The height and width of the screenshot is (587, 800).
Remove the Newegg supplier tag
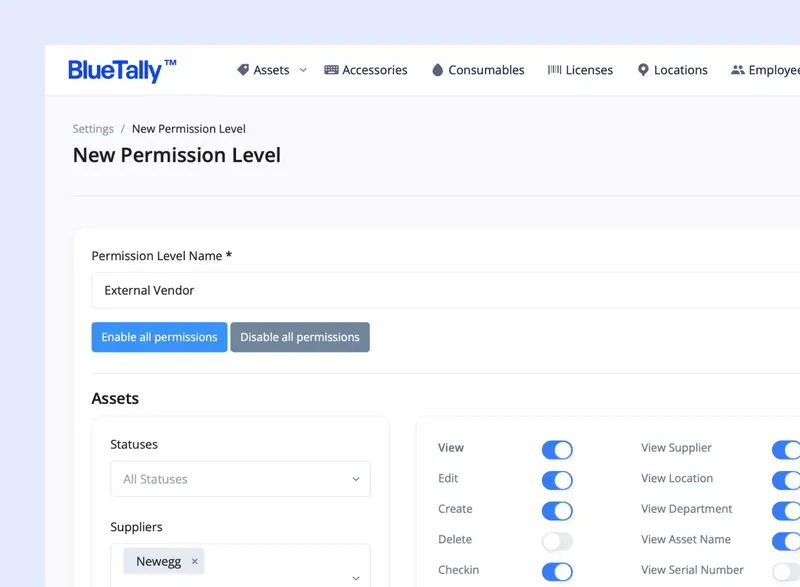[194, 561]
